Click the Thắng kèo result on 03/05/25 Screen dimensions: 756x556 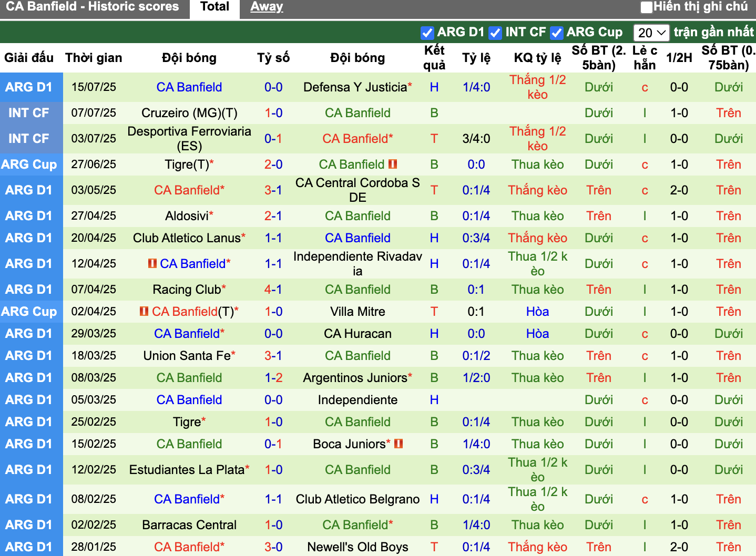[x=537, y=190]
